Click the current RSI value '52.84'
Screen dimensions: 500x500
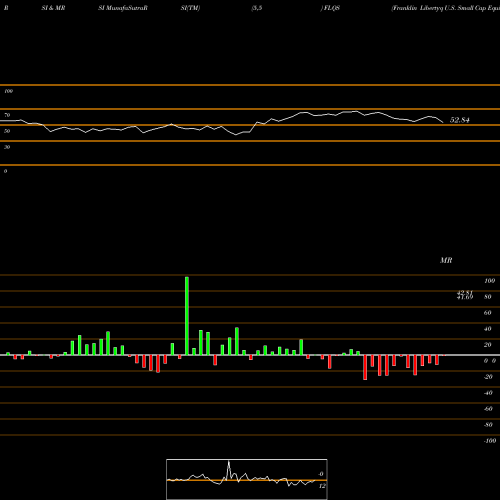pos(459,120)
